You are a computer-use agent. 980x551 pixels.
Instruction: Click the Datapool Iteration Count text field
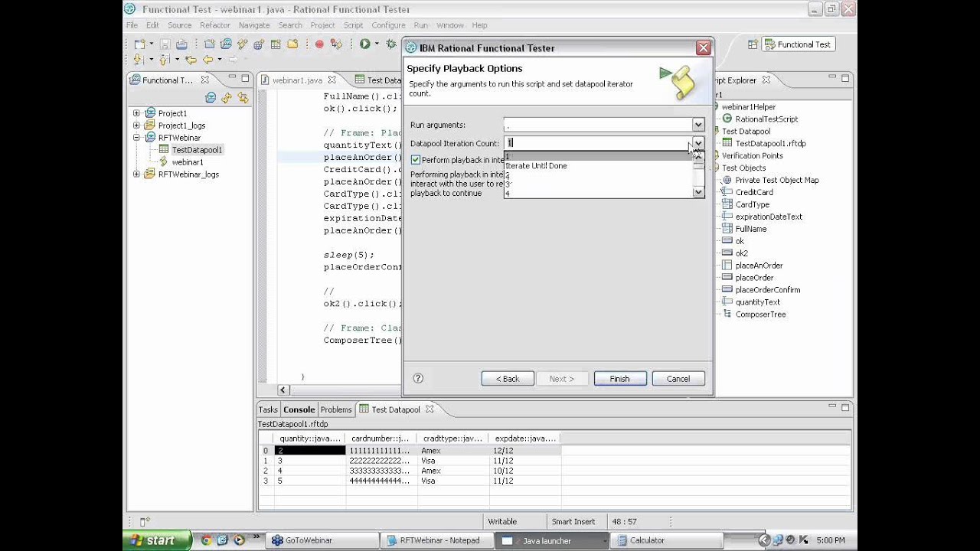click(x=597, y=143)
